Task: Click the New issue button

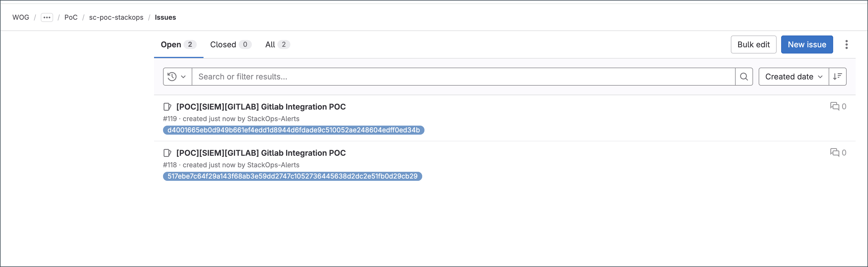Action: pyautogui.click(x=807, y=44)
